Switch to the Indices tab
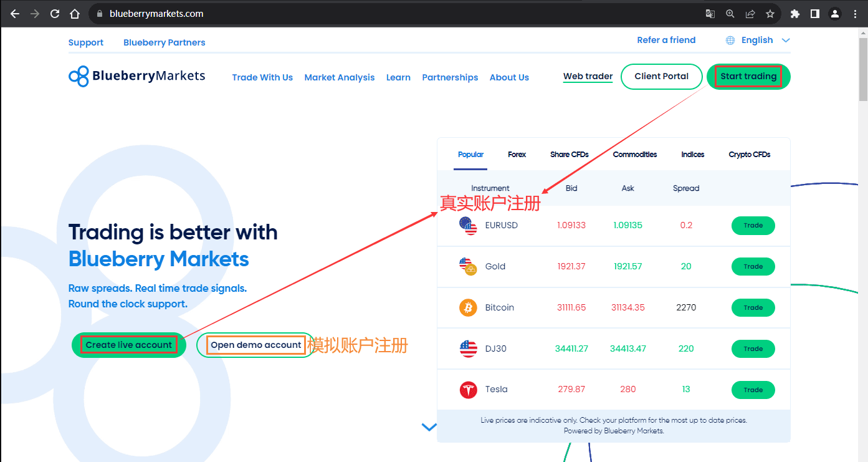868x462 pixels. tap(693, 155)
